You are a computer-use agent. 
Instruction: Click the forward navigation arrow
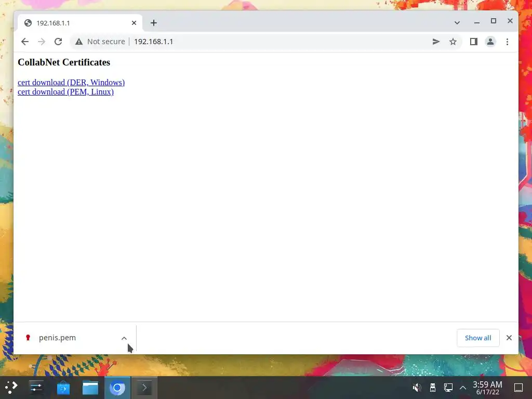[x=42, y=42]
